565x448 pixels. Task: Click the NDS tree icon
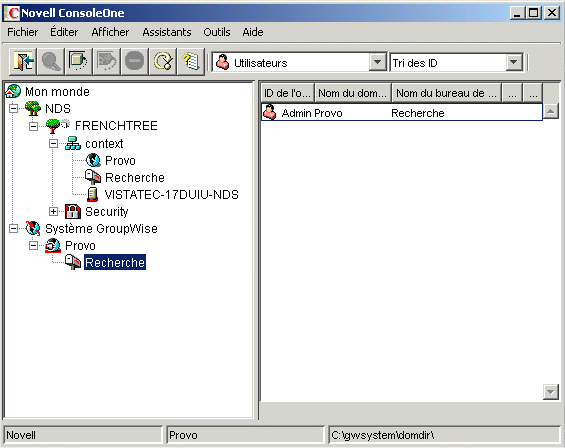click(x=33, y=108)
